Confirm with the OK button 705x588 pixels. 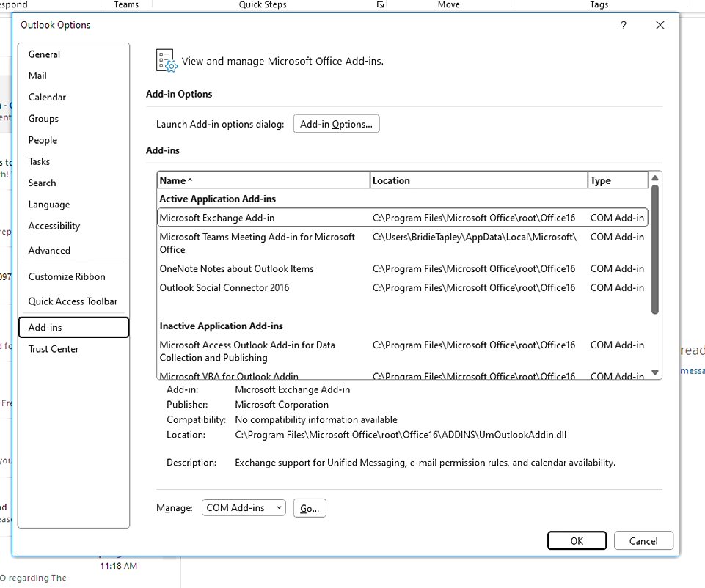tap(577, 541)
